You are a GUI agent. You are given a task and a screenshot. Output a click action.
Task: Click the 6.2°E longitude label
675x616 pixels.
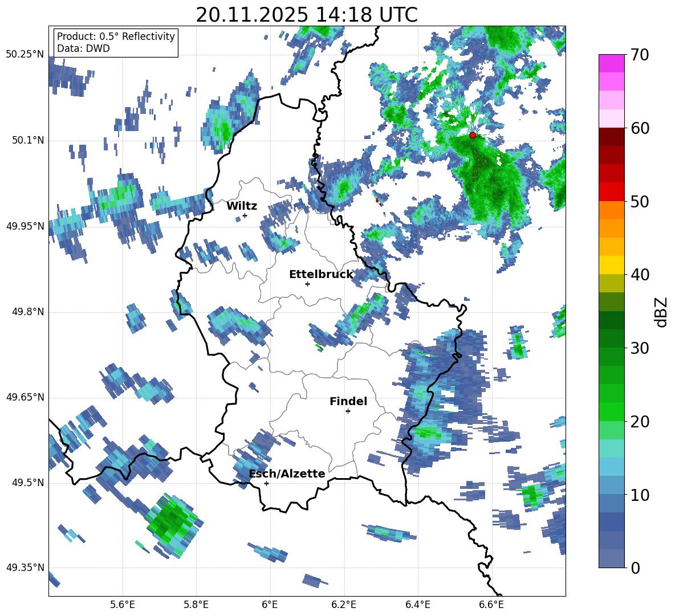(344, 605)
